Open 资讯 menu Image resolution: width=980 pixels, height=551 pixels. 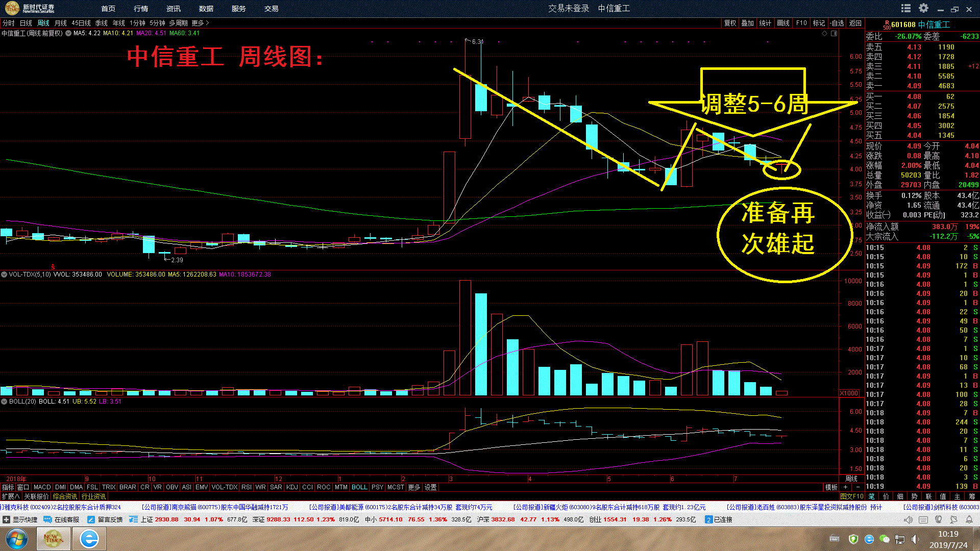coord(174,9)
